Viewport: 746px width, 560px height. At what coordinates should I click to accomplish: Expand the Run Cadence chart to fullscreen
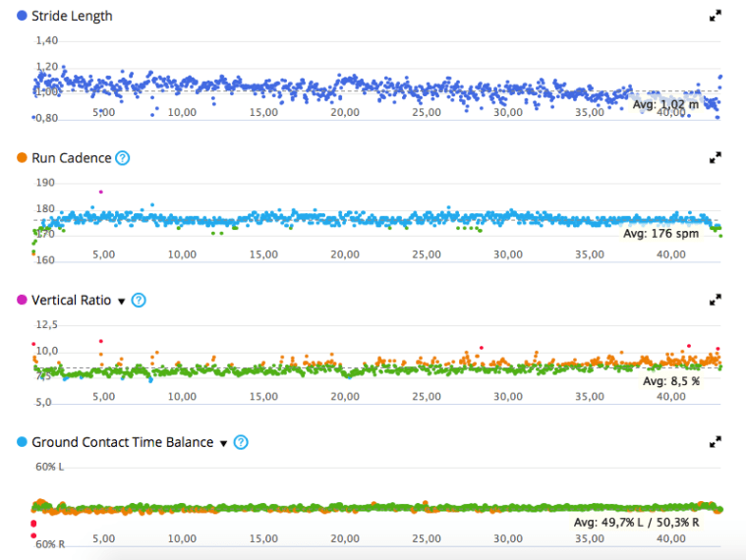coord(716,157)
